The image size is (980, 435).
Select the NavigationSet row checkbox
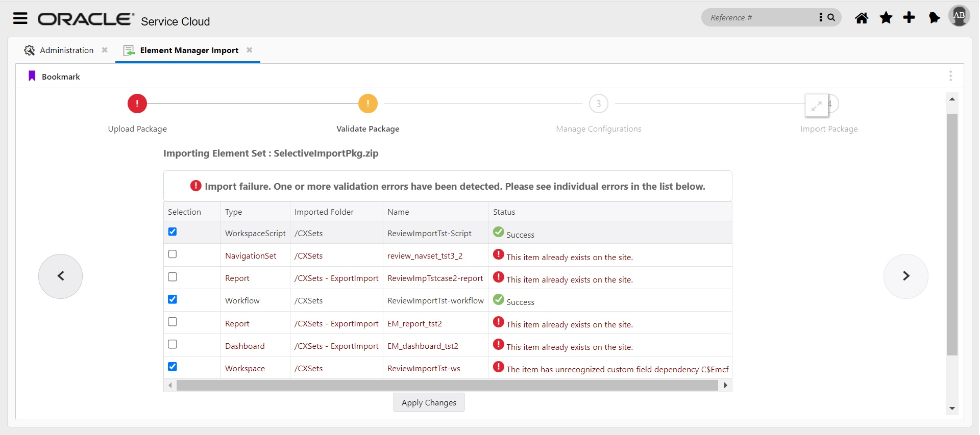click(x=173, y=254)
